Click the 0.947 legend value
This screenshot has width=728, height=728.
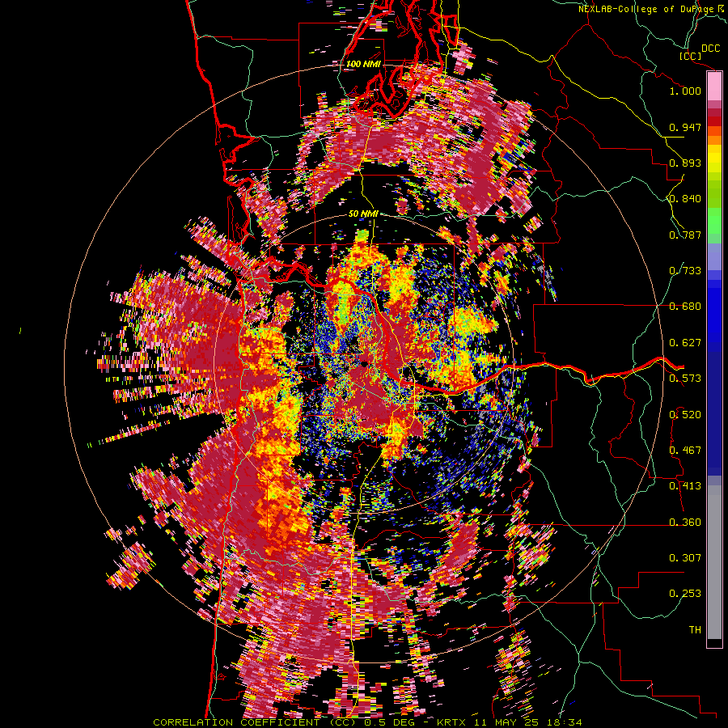[x=685, y=127]
